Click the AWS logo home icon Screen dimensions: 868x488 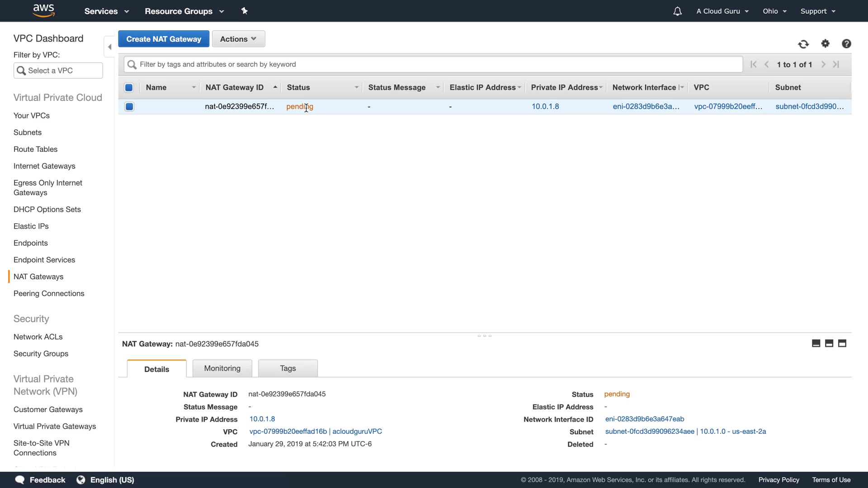pyautogui.click(x=44, y=10)
